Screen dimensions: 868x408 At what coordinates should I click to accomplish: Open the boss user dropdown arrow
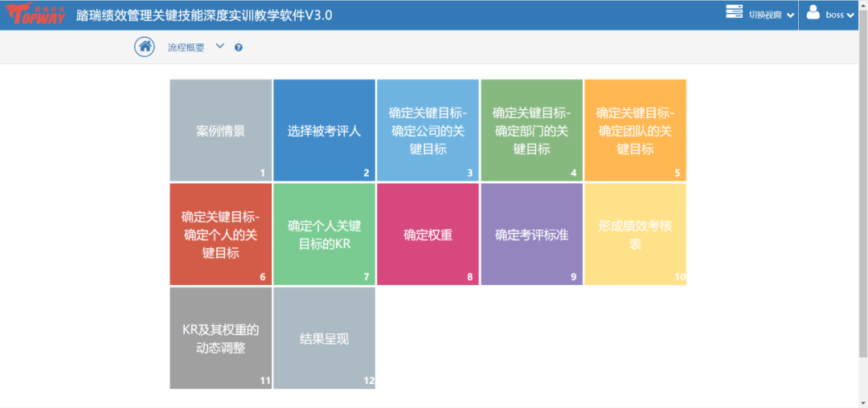(850, 15)
